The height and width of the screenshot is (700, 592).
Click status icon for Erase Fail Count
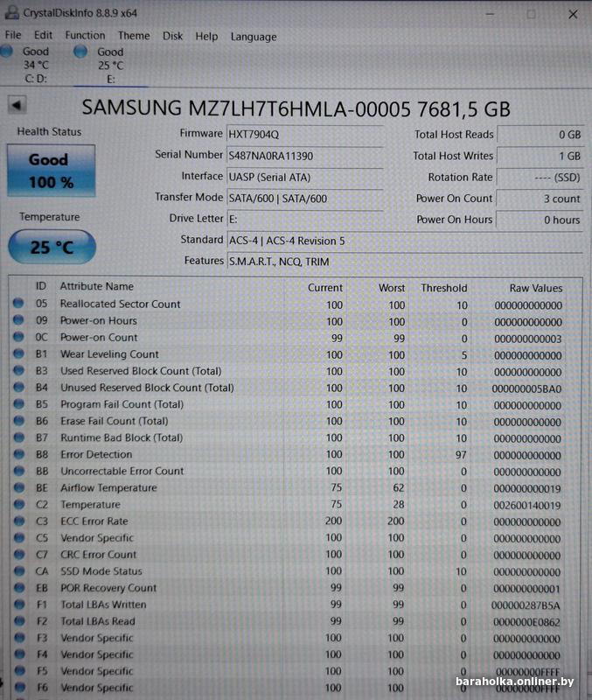pyautogui.click(x=18, y=421)
